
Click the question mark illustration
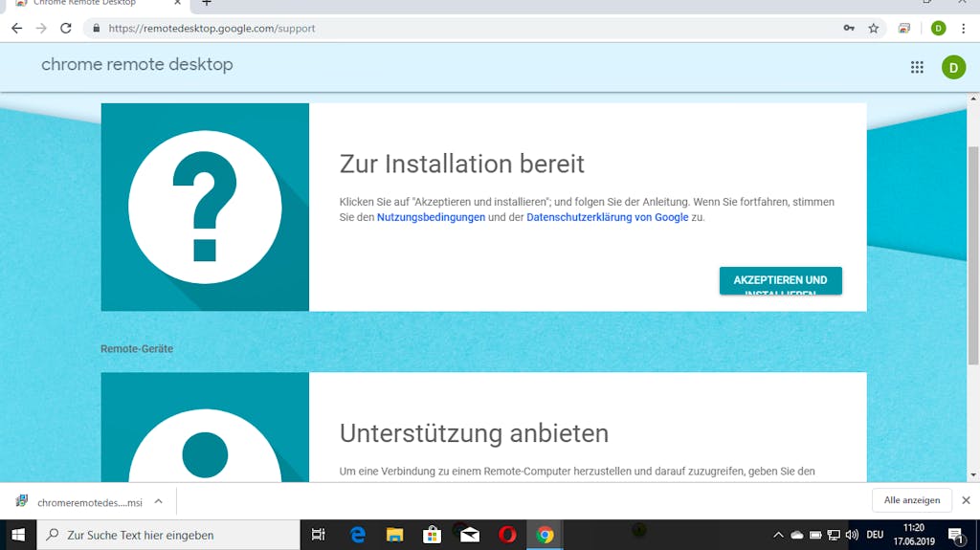[x=205, y=207]
